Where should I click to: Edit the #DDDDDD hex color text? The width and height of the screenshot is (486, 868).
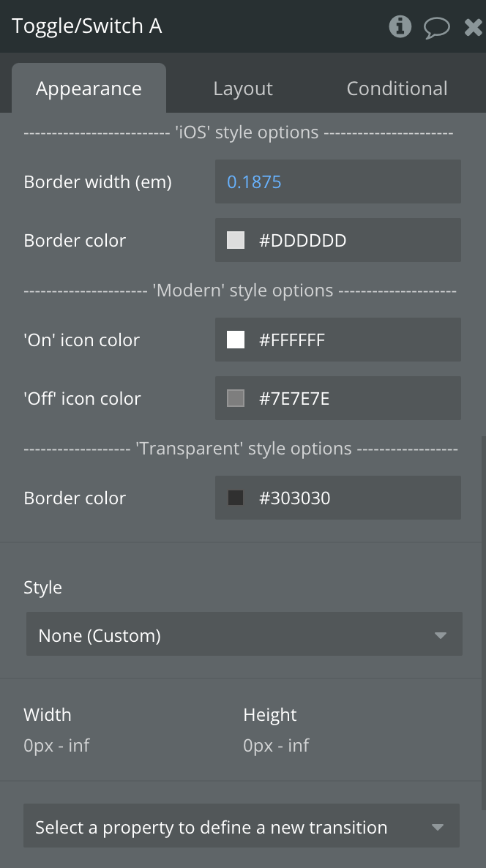pos(302,240)
